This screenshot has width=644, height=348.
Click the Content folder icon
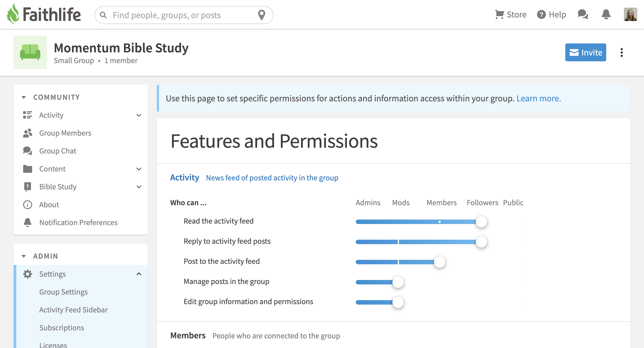[x=28, y=169]
